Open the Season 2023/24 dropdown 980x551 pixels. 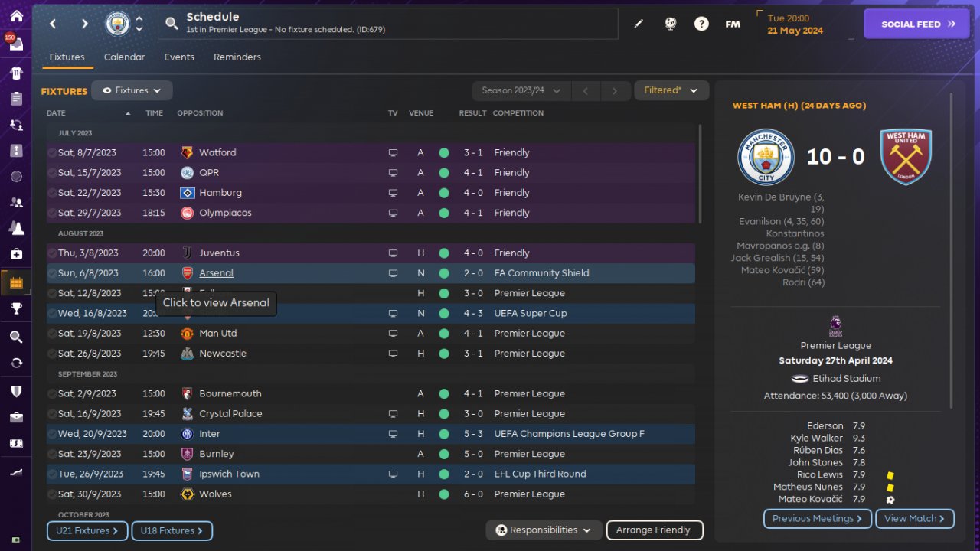[521, 91]
